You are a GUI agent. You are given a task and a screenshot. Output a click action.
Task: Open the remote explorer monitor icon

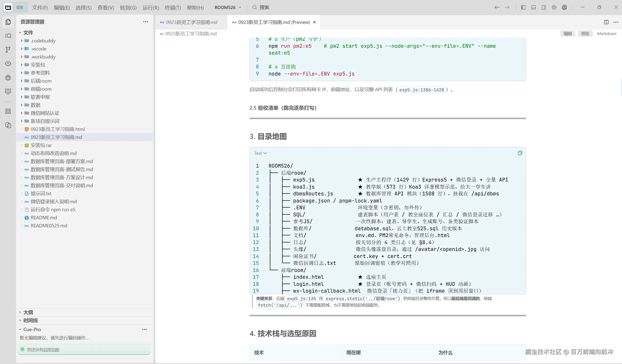point(8,91)
